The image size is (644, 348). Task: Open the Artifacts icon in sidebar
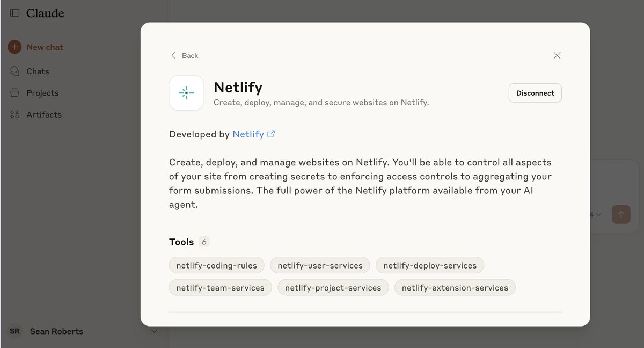[x=14, y=114]
